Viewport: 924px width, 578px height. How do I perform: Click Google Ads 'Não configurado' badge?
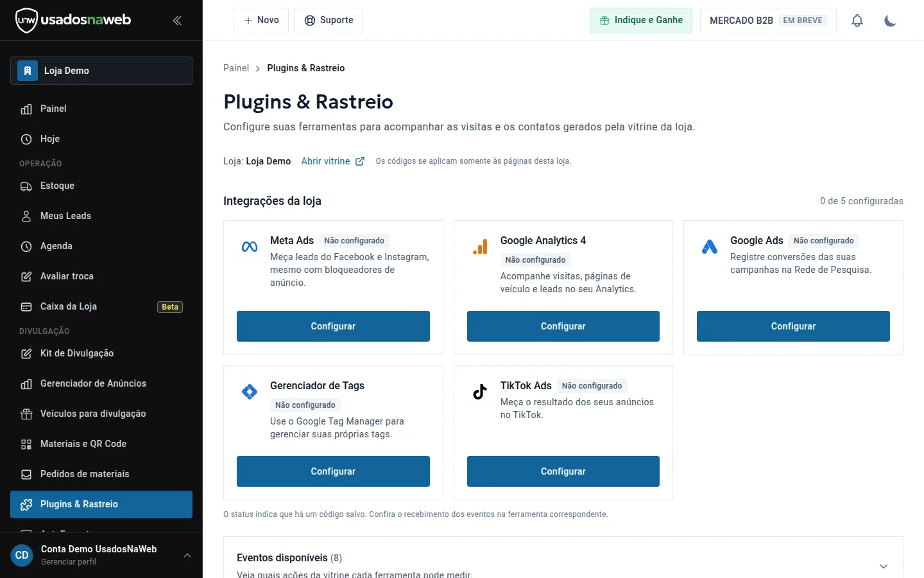coord(824,241)
